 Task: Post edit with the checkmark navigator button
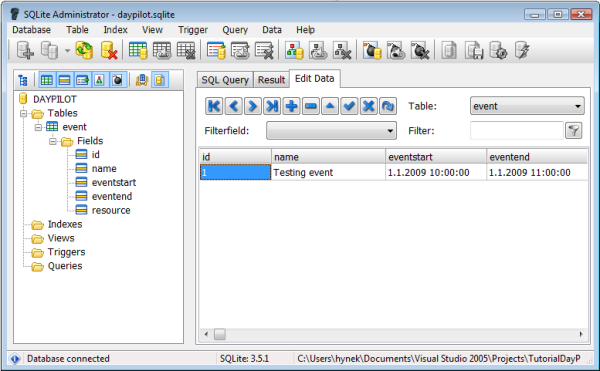click(x=349, y=106)
